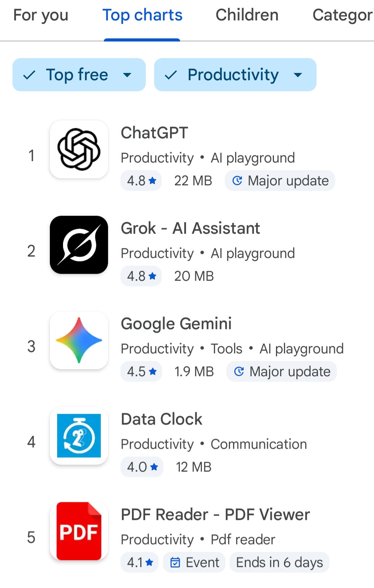
Task: Open the ChatGPT app icon
Action: point(79,149)
